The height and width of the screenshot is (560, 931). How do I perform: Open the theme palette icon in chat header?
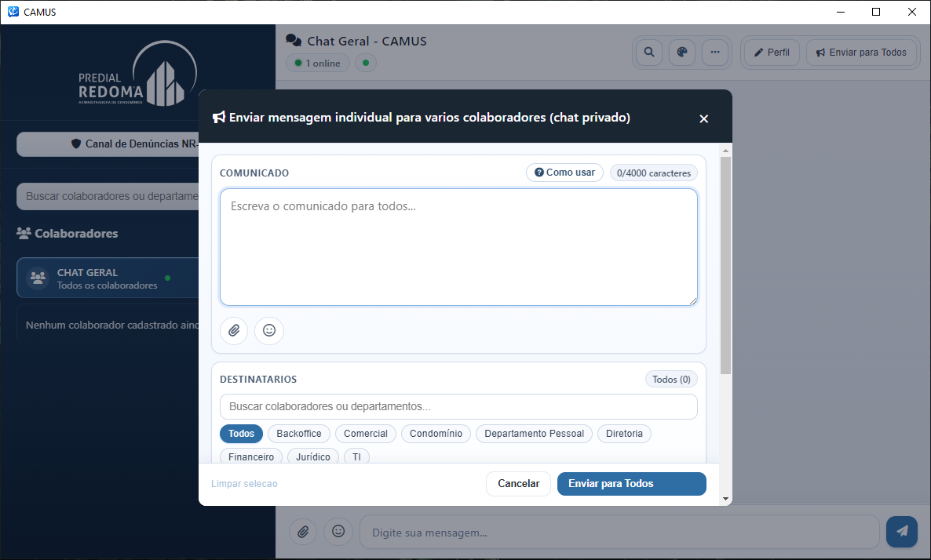682,53
